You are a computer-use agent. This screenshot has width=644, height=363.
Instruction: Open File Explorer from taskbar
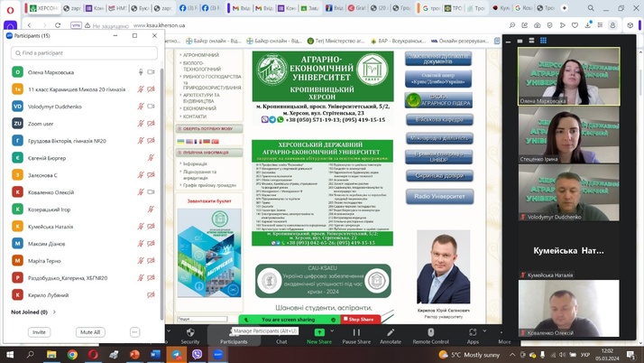click(51, 354)
